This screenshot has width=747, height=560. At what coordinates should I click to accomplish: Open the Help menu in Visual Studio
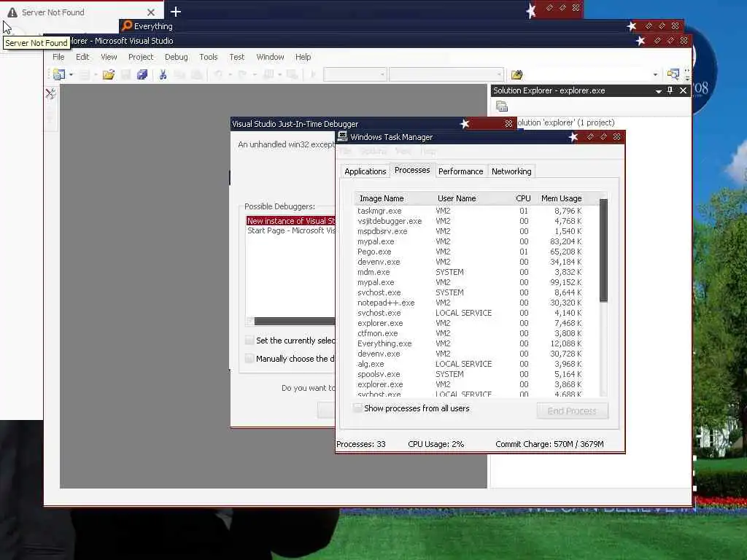[x=303, y=57]
